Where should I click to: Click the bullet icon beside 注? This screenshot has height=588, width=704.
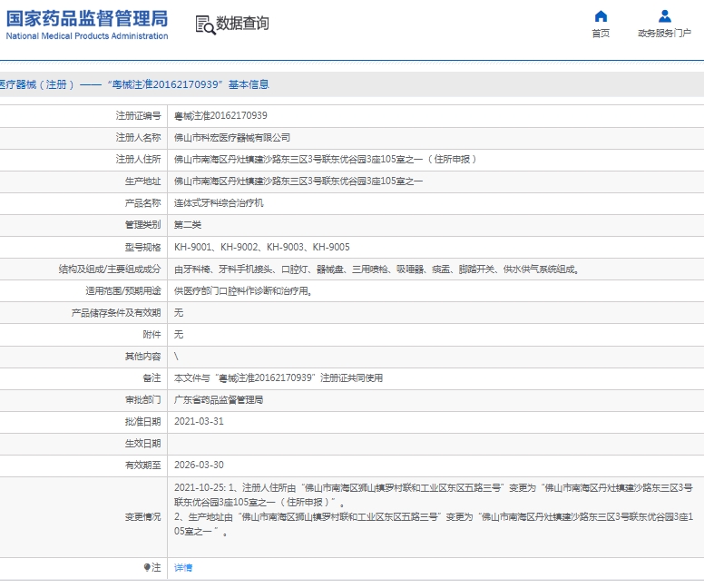147,567
